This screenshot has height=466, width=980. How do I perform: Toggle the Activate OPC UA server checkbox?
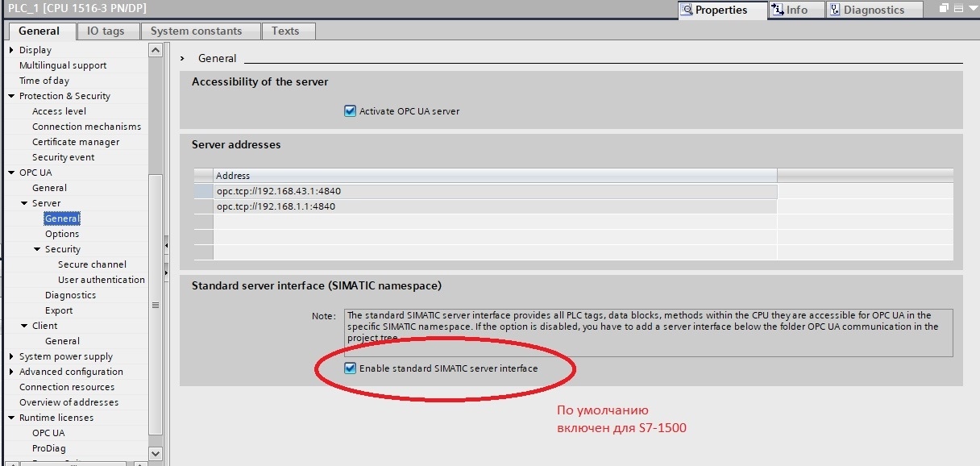click(350, 111)
